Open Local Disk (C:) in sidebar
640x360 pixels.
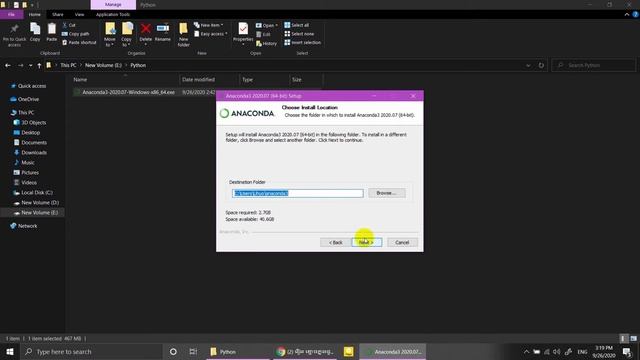coord(37,193)
